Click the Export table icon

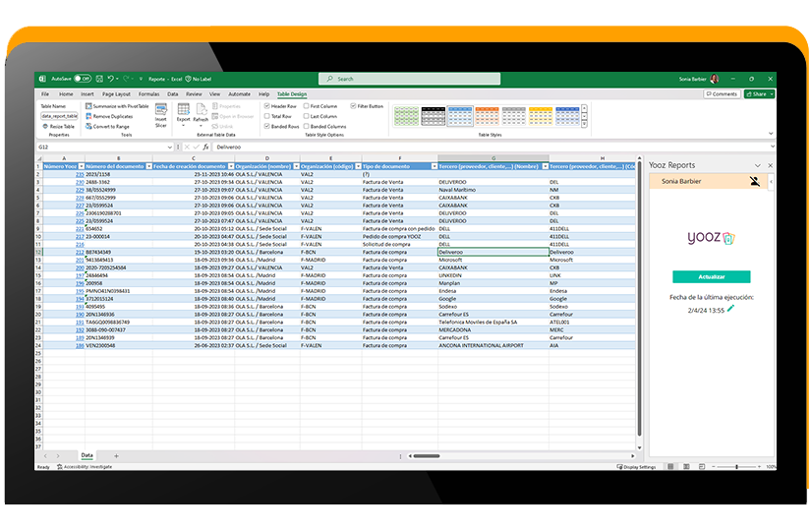pyautogui.click(x=183, y=109)
